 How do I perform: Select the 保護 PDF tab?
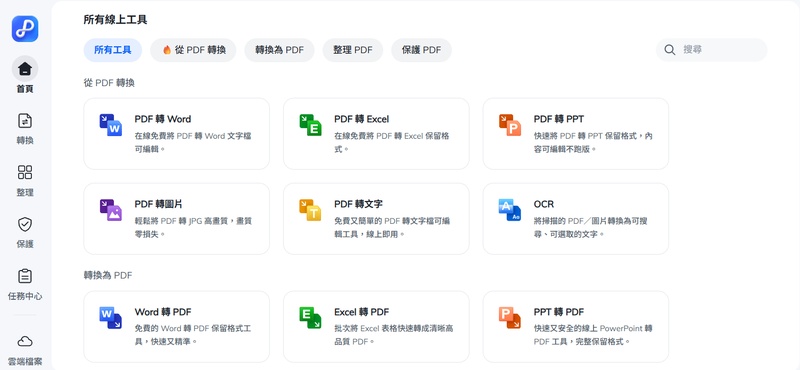421,50
